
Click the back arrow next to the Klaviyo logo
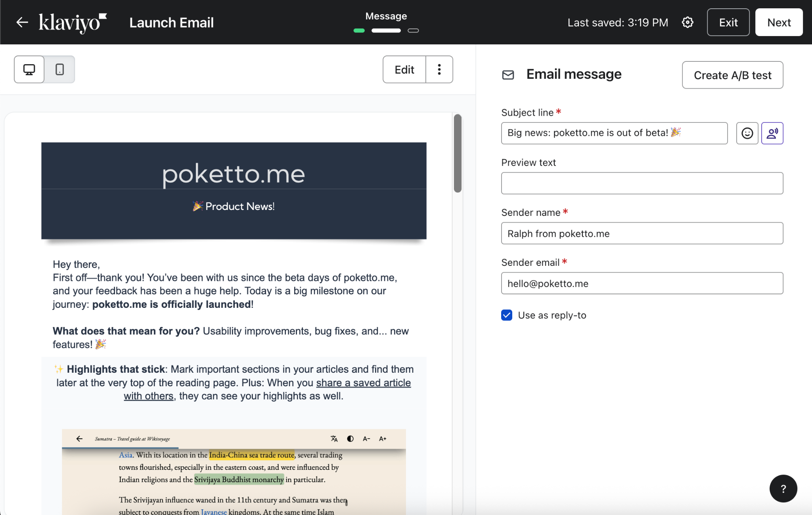click(22, 22)
